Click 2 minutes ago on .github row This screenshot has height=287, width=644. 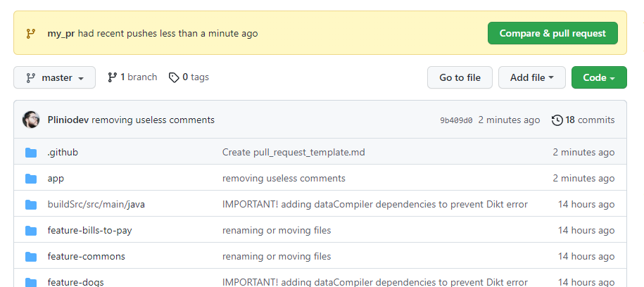583,153
